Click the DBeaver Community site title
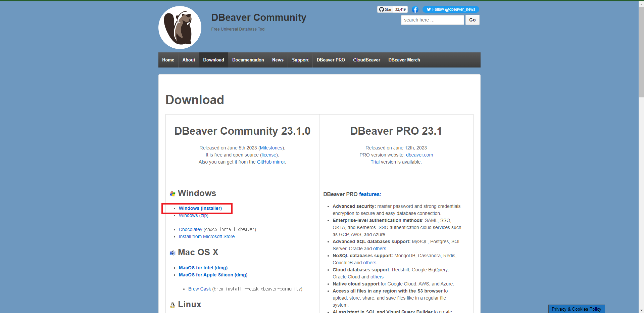Screen dimensions: 644x313 coord(259,17)
